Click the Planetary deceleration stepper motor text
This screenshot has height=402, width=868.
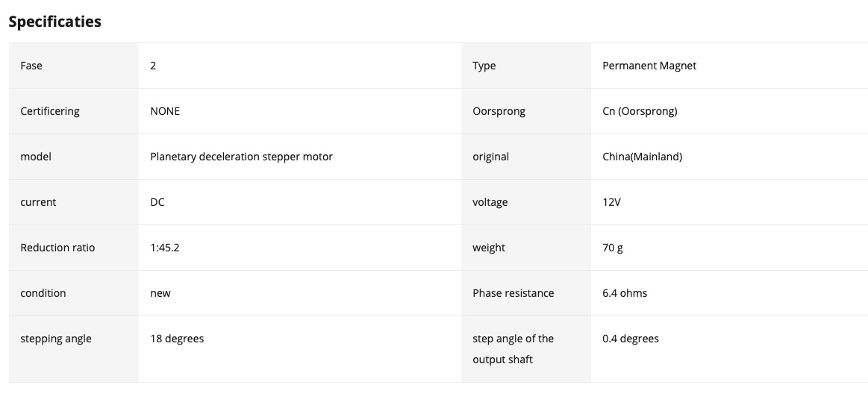point(241,157)
